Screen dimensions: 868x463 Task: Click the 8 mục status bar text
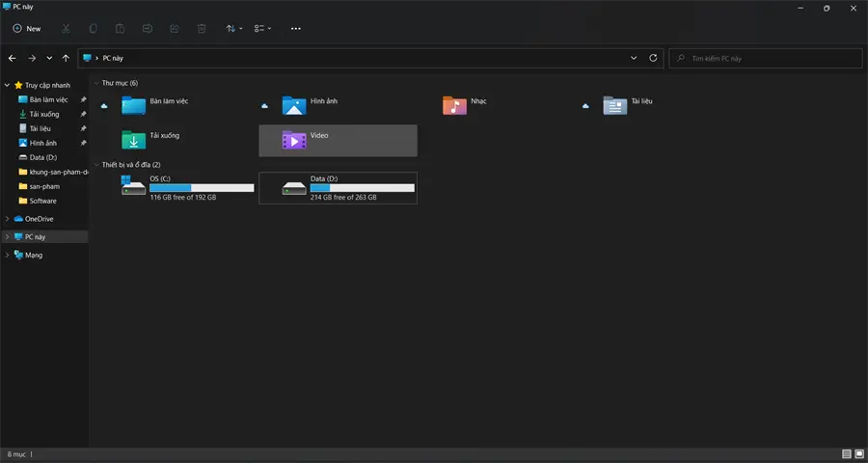click(x=16, y=454)
